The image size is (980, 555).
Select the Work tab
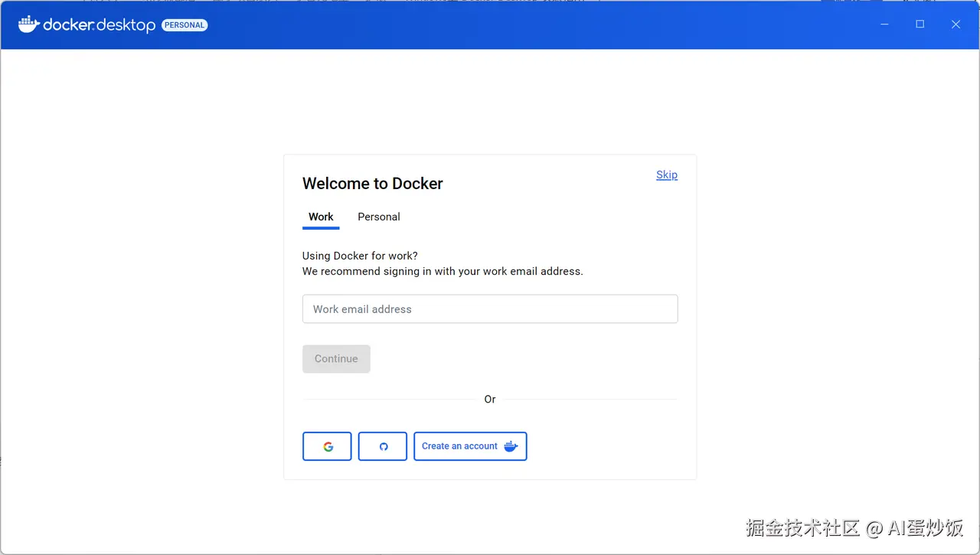coord(321,217)
